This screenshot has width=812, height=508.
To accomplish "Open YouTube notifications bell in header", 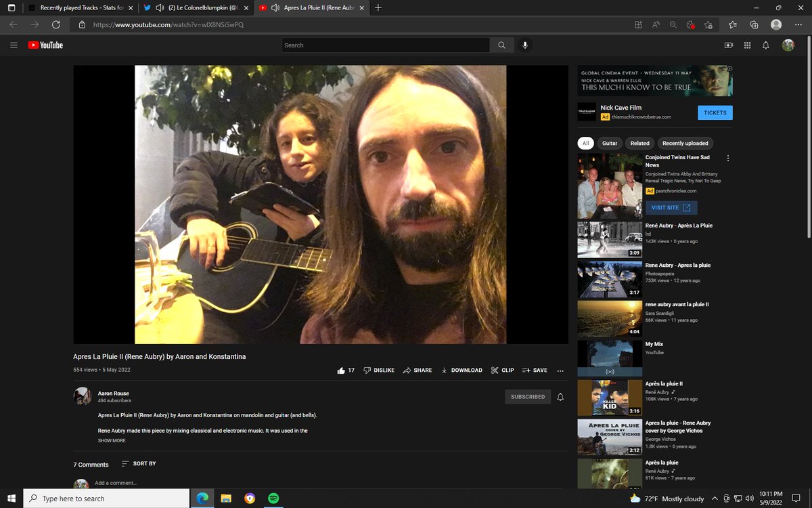I will tap(766, 45).
